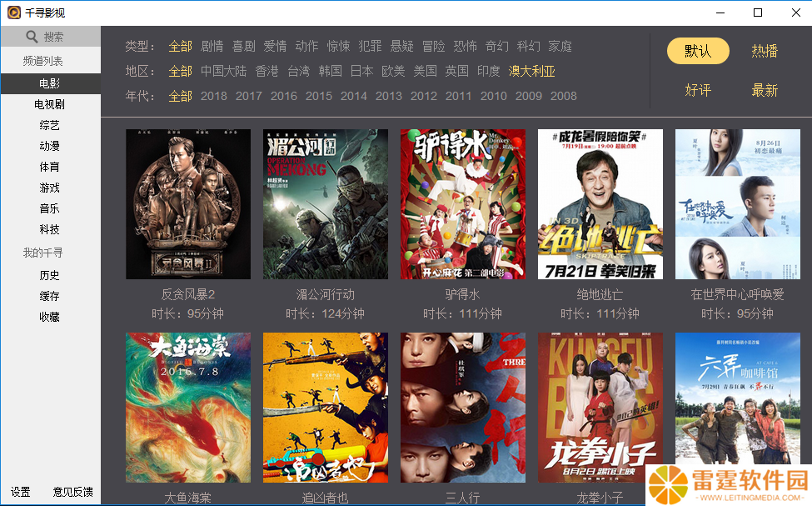Filter year by 2011

point(458,96)
